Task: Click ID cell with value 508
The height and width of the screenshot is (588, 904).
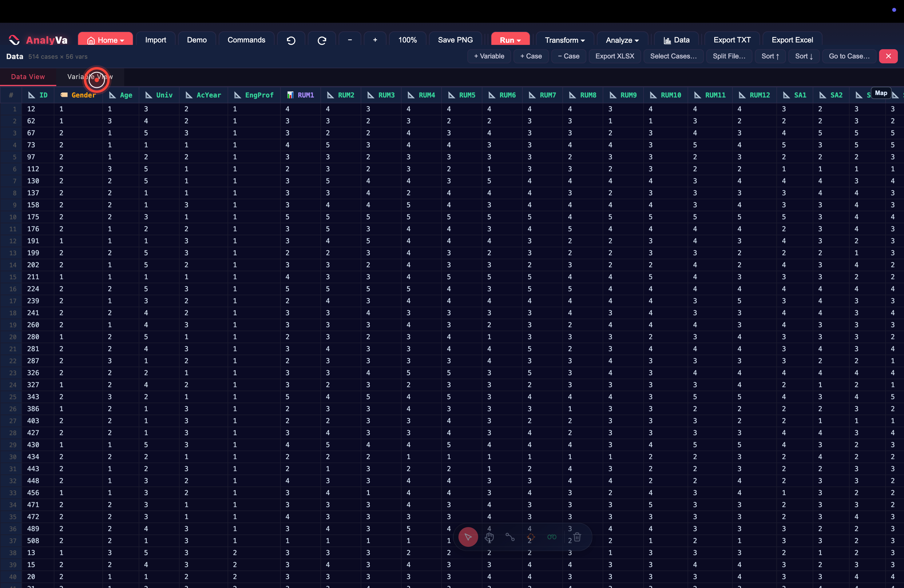Action: 38,541
